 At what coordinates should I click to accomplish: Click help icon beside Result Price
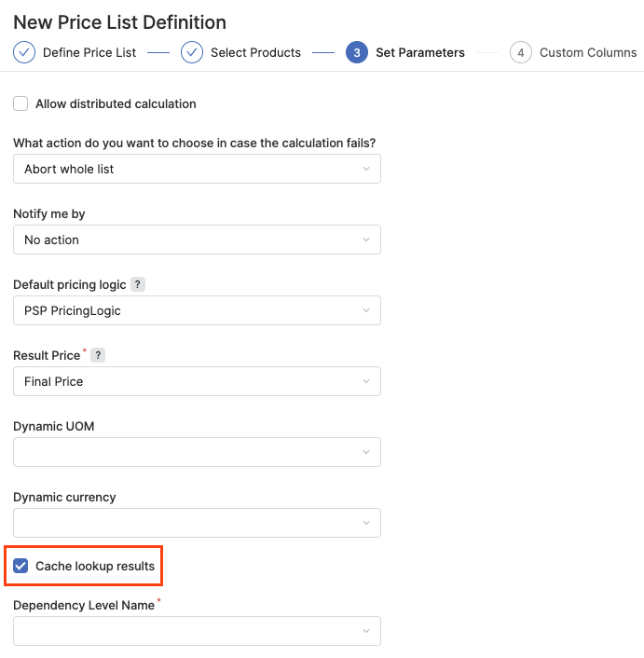click(98, 355)
